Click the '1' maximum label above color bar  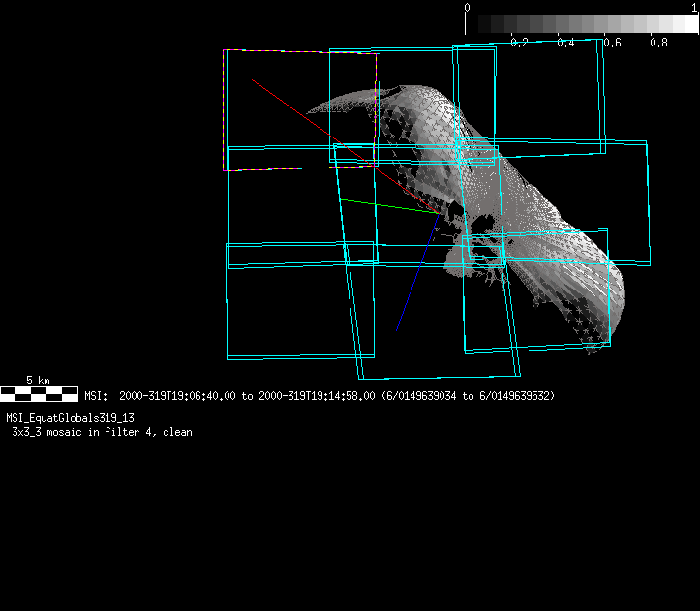coord(693,7)
